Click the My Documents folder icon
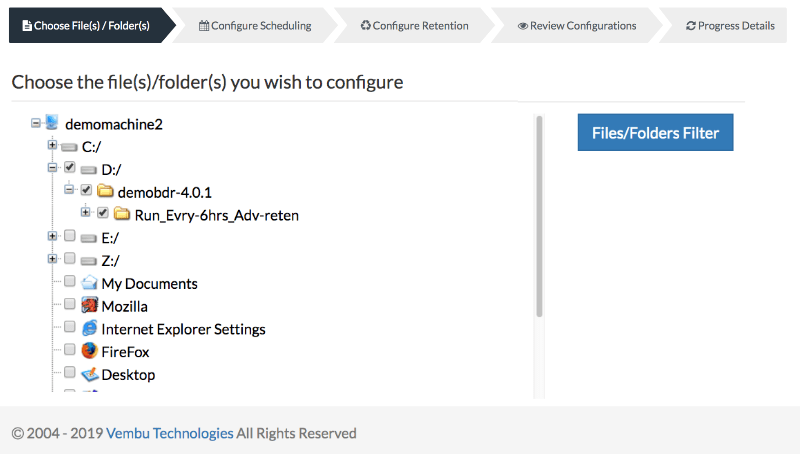Image resolution: width=800 pixels, height=454 pixels. click(89, 283)
